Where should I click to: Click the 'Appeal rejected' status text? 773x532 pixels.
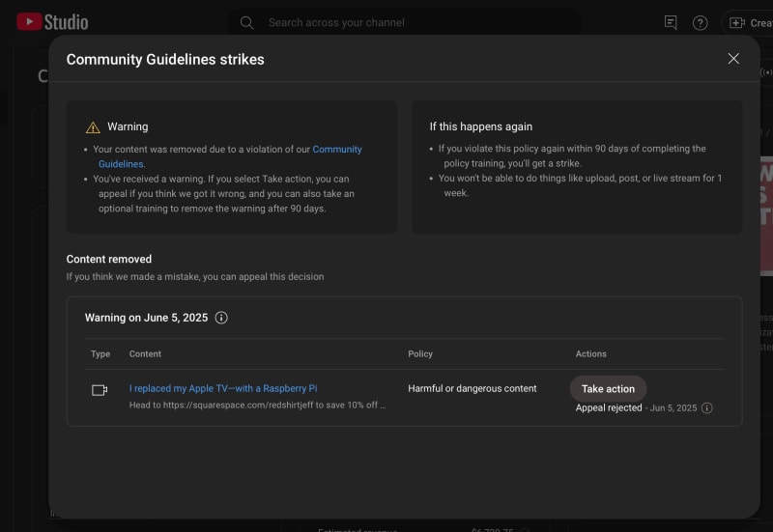point(609,408)
